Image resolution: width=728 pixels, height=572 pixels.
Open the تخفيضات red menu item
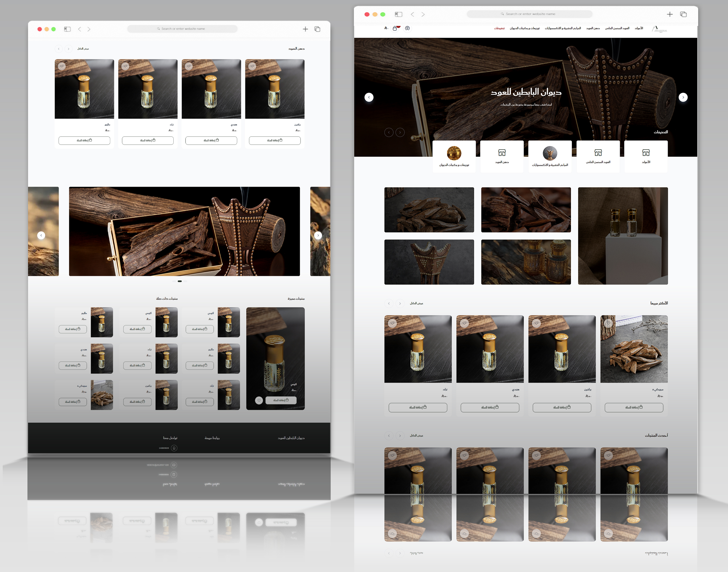click(x=499, y=28)
